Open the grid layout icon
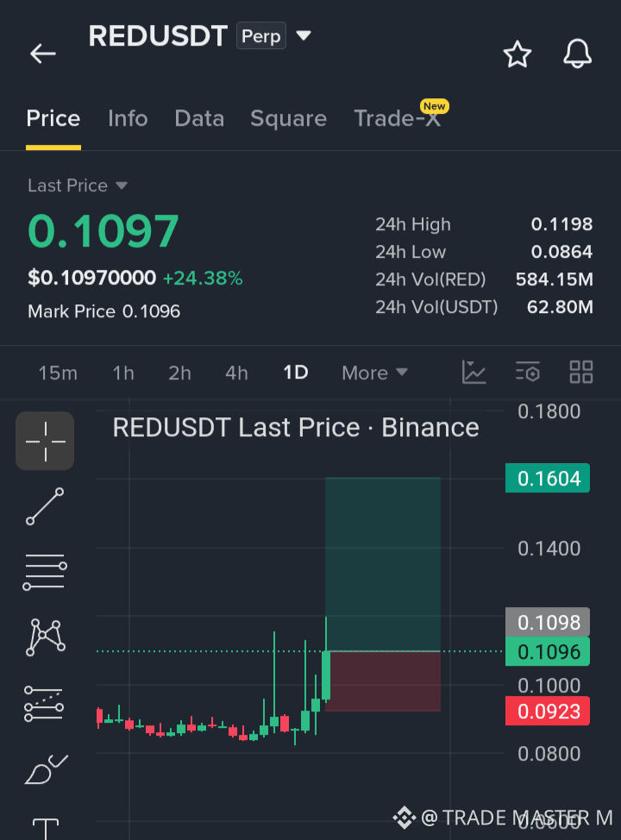The width and height of the screenshot is (621, 840). (x=580, y=372)
